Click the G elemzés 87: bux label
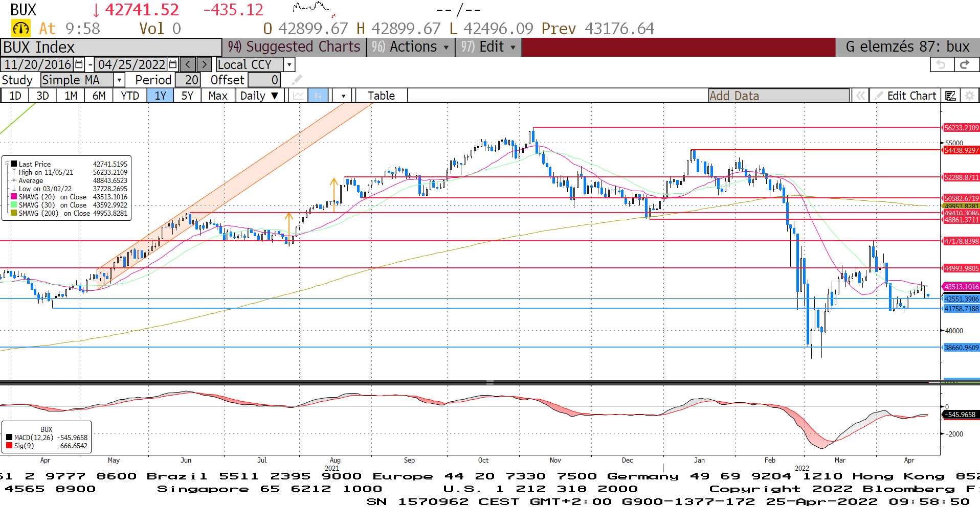Image resolution: width=980 pixels, height=528 pixels. pos(907,47)
